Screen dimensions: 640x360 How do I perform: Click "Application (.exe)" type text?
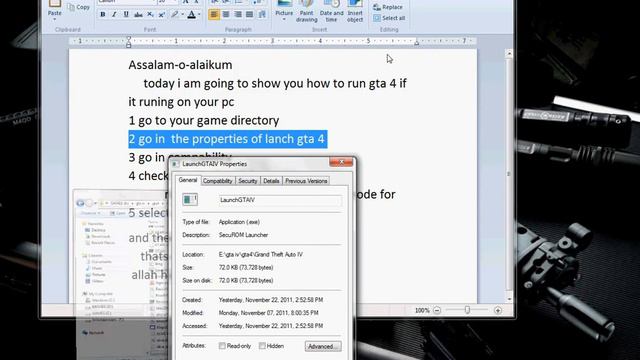click(239, 222)
